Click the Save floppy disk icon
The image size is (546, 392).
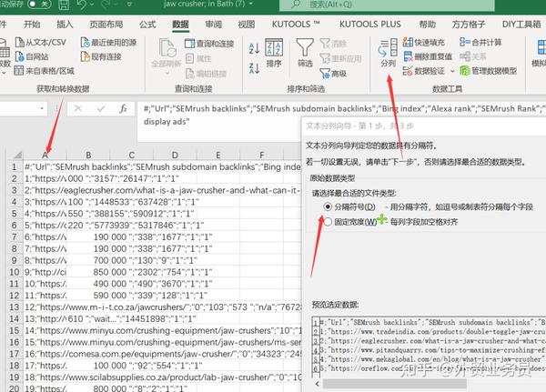coord(64,5)
